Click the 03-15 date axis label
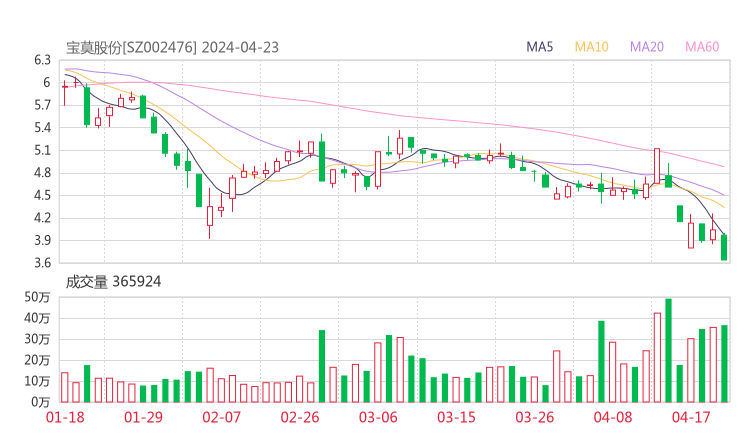The image size is (740, 440). coord(456,417)
